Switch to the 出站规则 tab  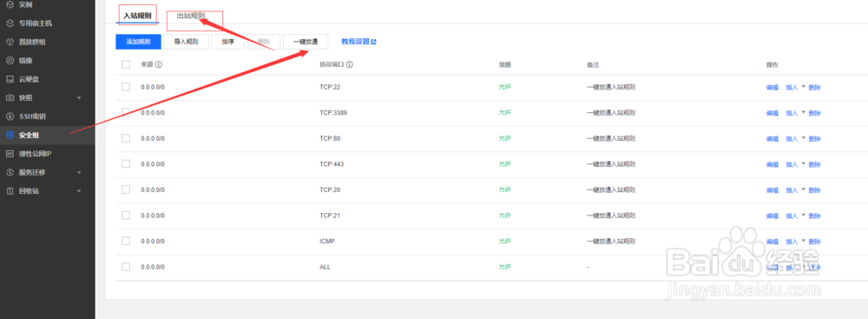coord(191,16)
